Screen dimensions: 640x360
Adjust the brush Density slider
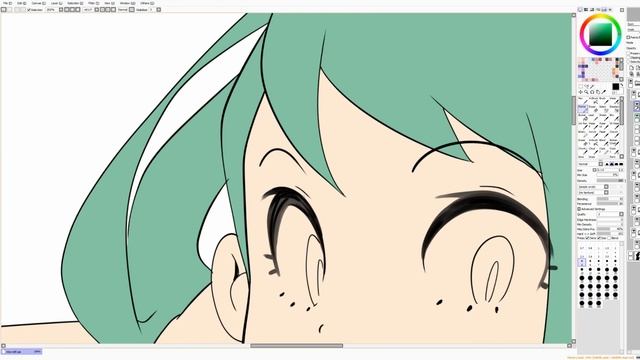610,180
